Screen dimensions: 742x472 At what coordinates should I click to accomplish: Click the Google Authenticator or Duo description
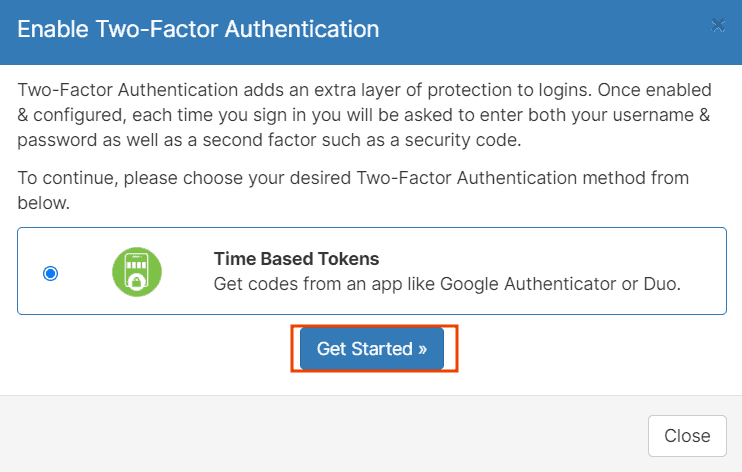[447, 284]
